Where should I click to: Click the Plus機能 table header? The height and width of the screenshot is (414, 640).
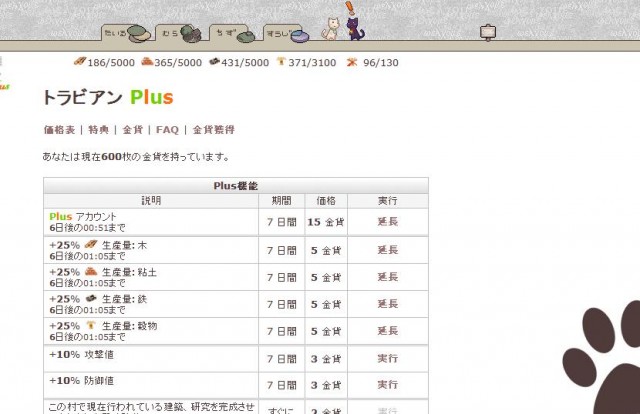(x=236, y=186)
